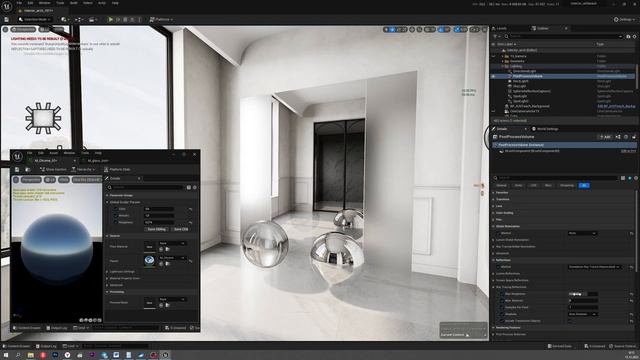
Task: Open the Reflections Method dropdown
Action: (x=595, y=267)
